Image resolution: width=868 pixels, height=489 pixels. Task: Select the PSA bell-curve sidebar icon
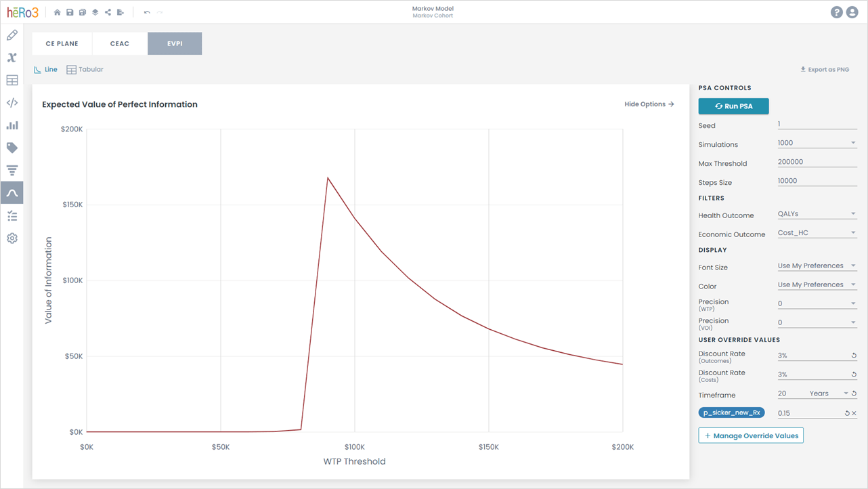12,193
